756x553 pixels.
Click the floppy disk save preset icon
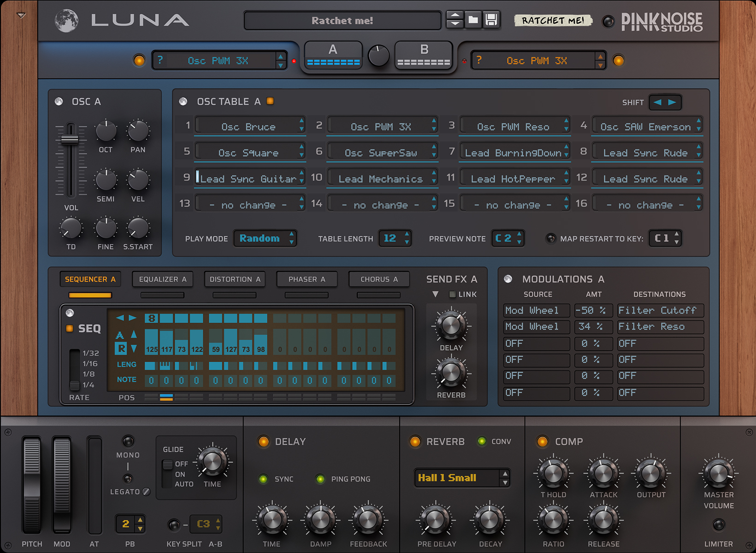(x=491, y=20)
